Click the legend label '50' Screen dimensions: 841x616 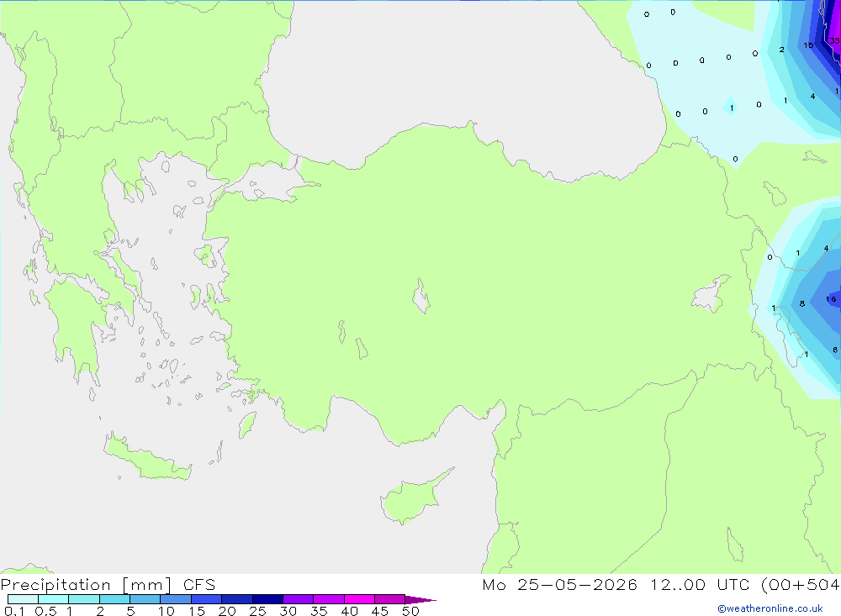pos(410,611)
